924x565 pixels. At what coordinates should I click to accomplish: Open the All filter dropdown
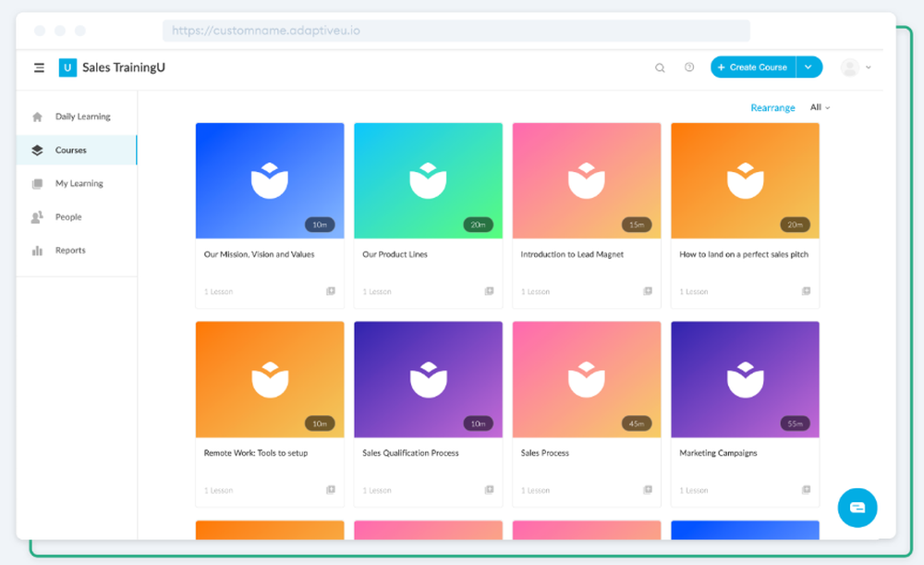coord(820,107)
